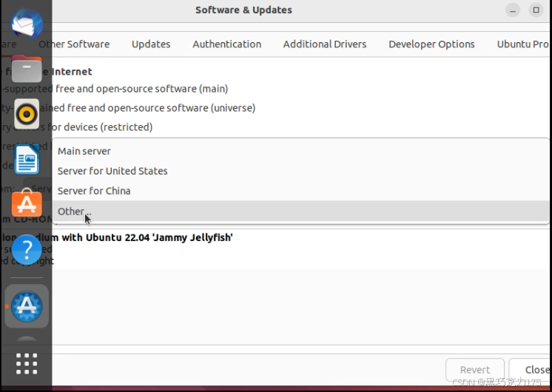Choose Main server from dropdown list

301,151
